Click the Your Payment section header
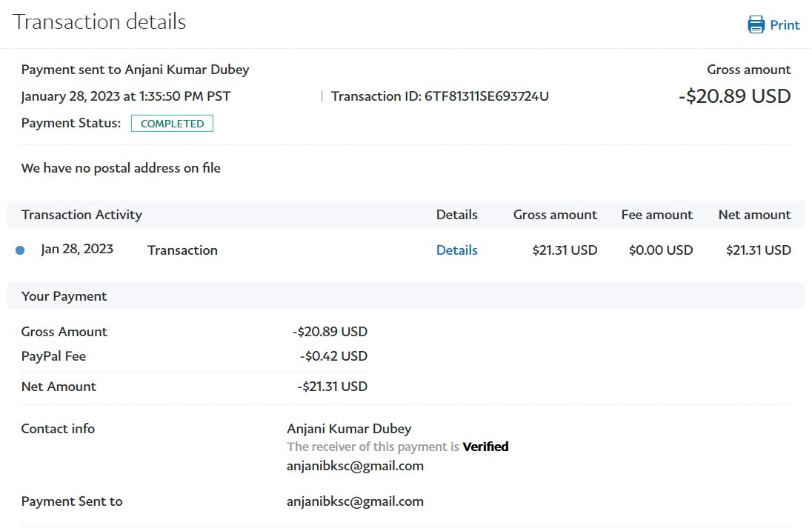Viewport: 812px width, 531px height. [64, 296]
